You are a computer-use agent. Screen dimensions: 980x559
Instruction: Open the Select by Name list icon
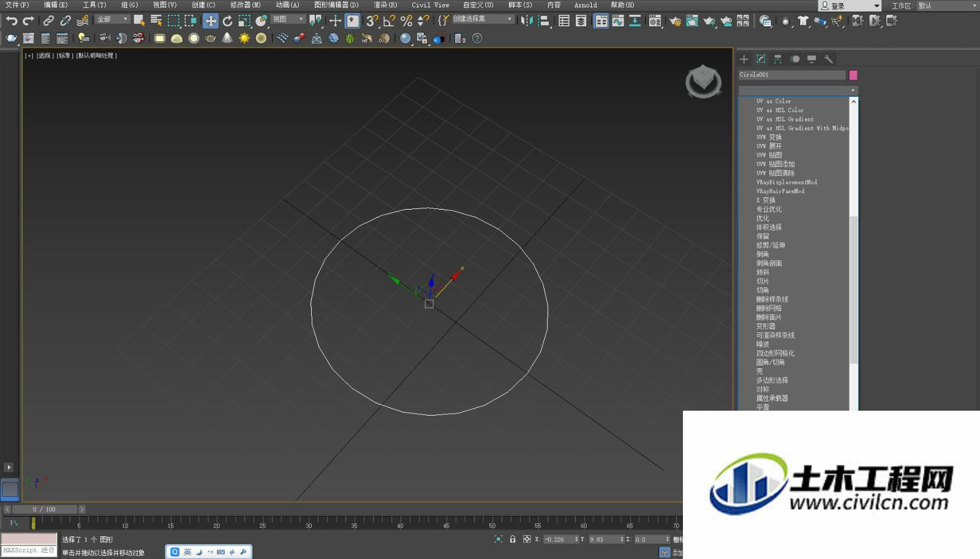coord(156,21)
